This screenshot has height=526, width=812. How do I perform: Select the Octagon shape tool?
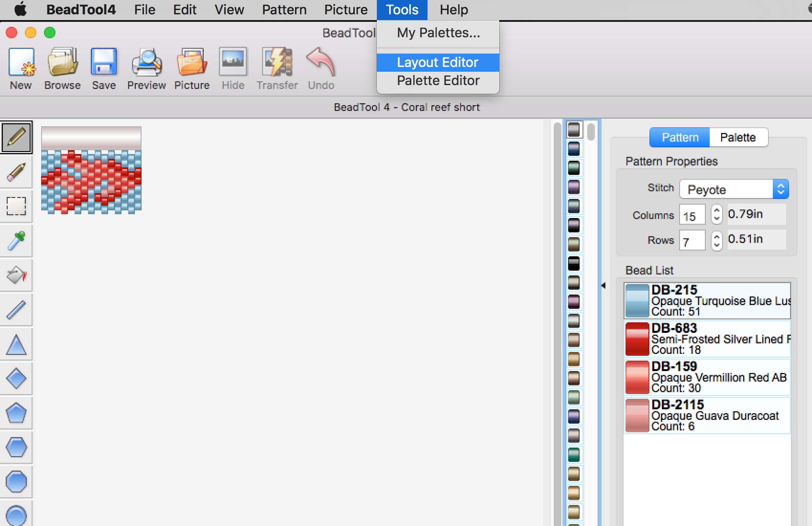tap(16, 482)
